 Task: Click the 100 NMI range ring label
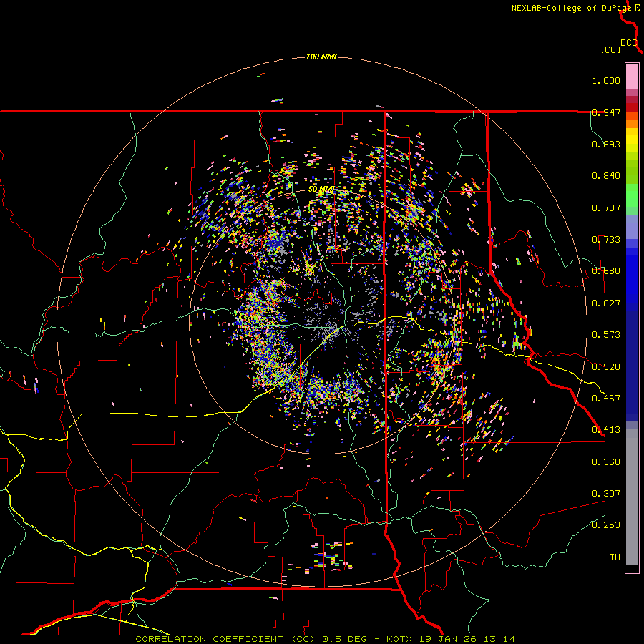point(321,57)
